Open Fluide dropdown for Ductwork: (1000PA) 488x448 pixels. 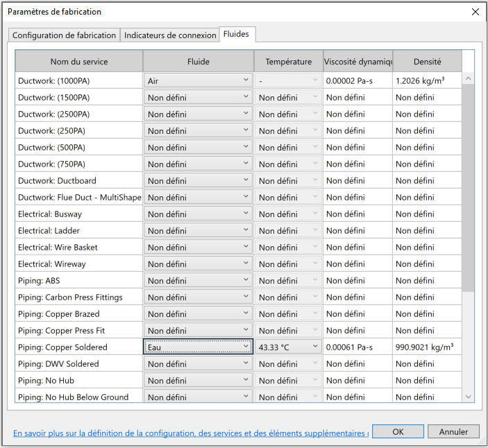[x=198, y=81]
